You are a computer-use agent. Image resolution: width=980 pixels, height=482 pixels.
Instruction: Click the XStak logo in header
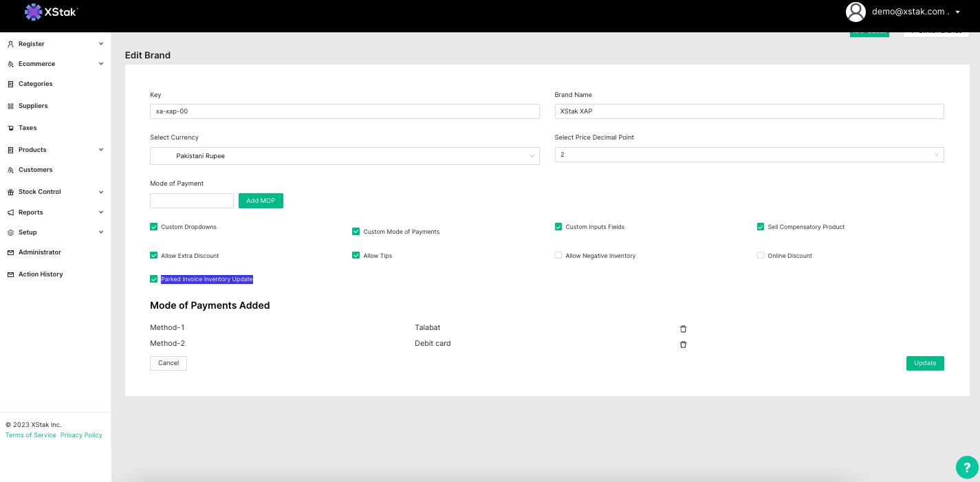[52, 12]
